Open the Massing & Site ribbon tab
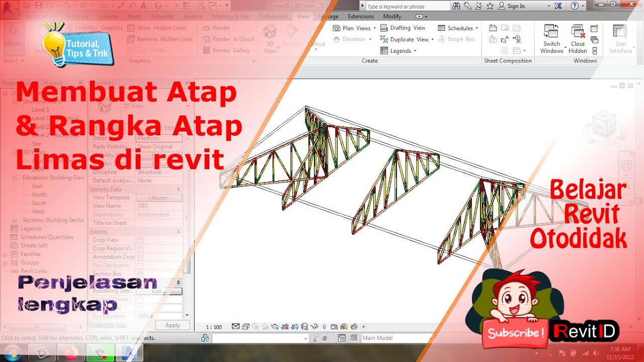The width and height of the screenshot is (644, 362). [230, 17]
